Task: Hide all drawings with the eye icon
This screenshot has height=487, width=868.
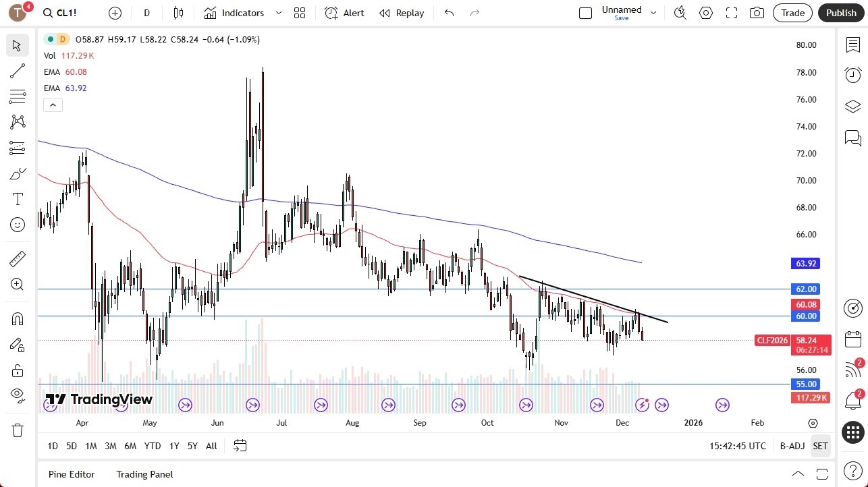Action: point(18,395)
